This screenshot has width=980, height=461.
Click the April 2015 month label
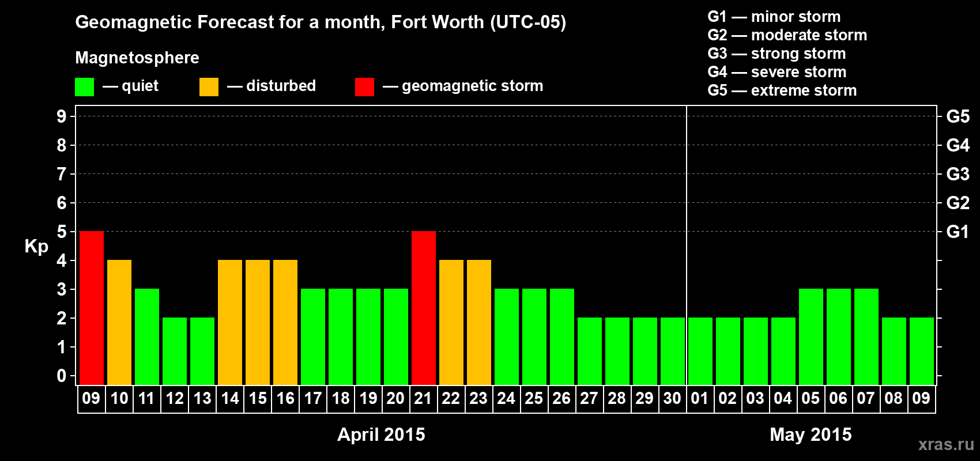point(381,434)
